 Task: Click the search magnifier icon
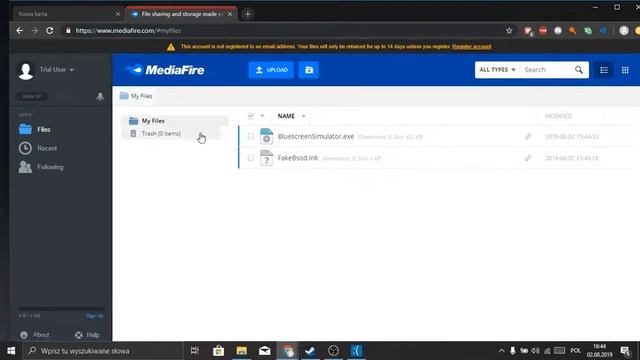click(x=579, y=70)
